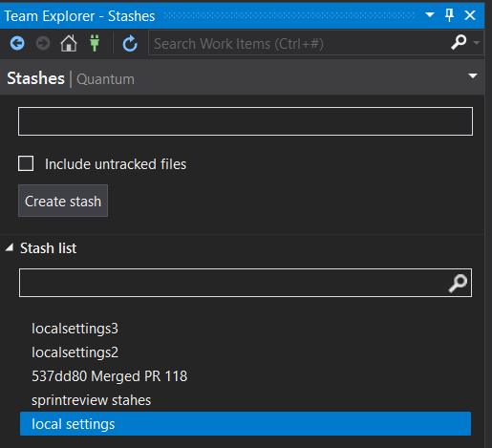Screen dimensions: 492x448
Task: Click the stash list filter magnifier icon
Action: click(x=458, y=283)
